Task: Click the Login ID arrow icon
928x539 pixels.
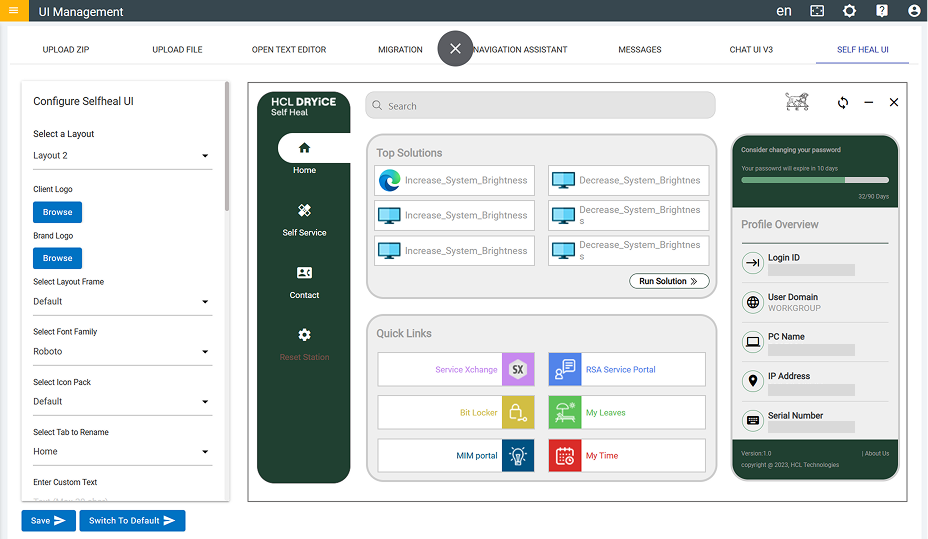Action: pyautogui.click(x=753, y=263)
